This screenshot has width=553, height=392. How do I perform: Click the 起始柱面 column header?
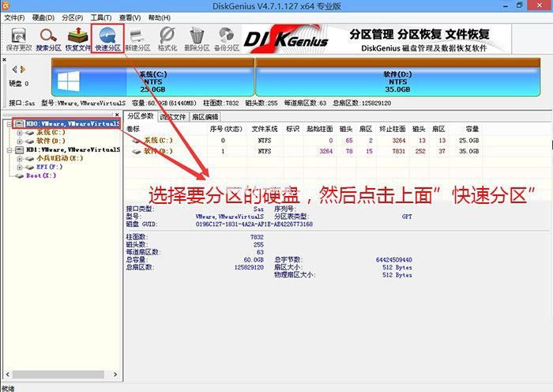point(319,129)
